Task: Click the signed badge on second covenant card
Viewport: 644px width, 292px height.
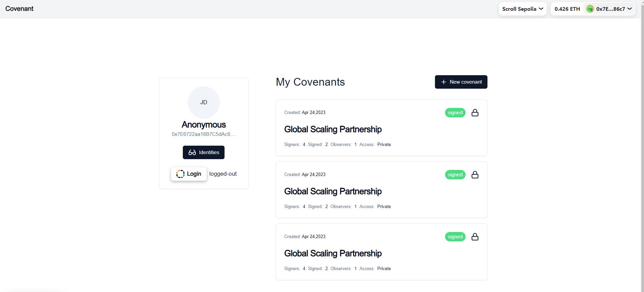Action: coord(455,175)
